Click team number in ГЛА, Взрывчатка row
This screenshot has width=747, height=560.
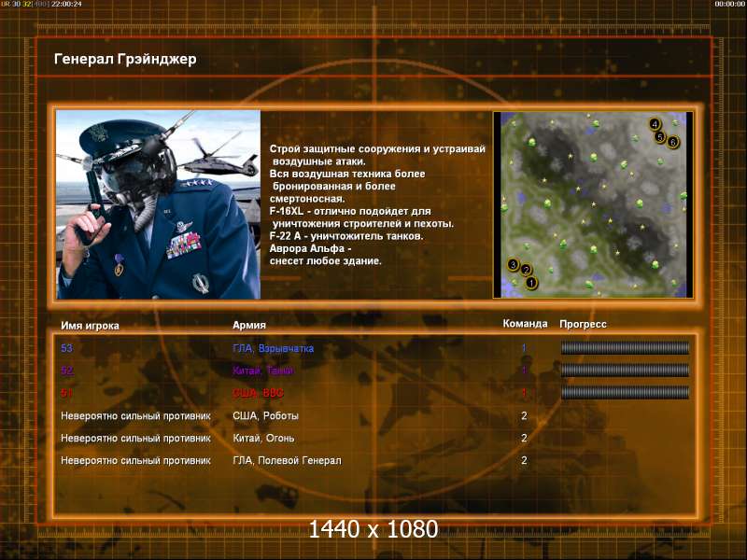(524, 348)
